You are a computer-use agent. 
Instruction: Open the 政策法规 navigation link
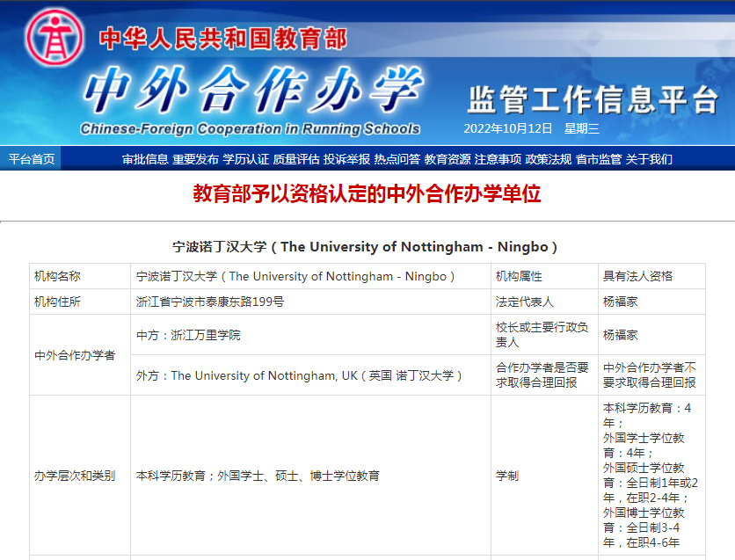pyautogui.click(x=549, y=159)
